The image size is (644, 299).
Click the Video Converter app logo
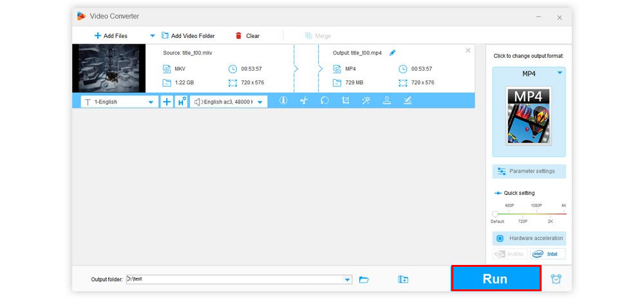81,16
